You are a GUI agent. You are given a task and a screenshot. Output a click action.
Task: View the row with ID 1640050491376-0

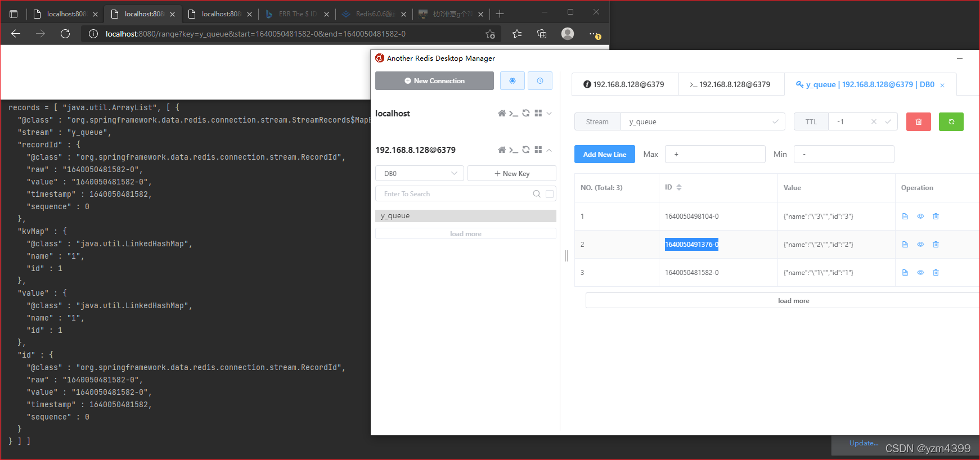click(x=920, y=245)
